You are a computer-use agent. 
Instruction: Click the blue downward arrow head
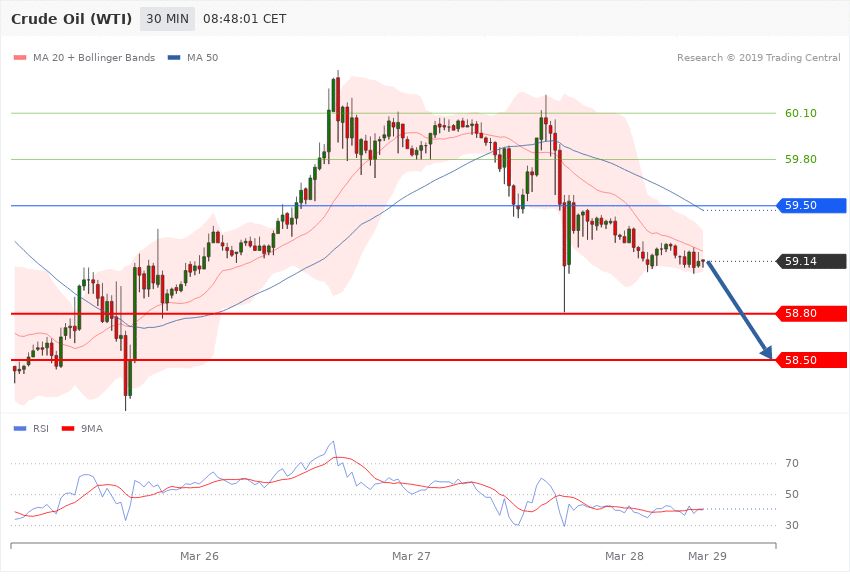tap(767, 353)
